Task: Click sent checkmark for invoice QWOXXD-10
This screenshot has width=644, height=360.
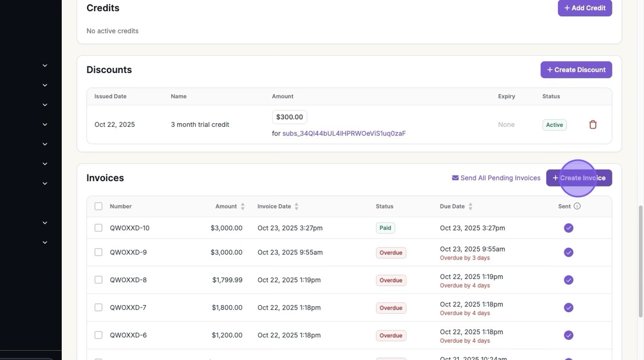Action: pos(568,228)
